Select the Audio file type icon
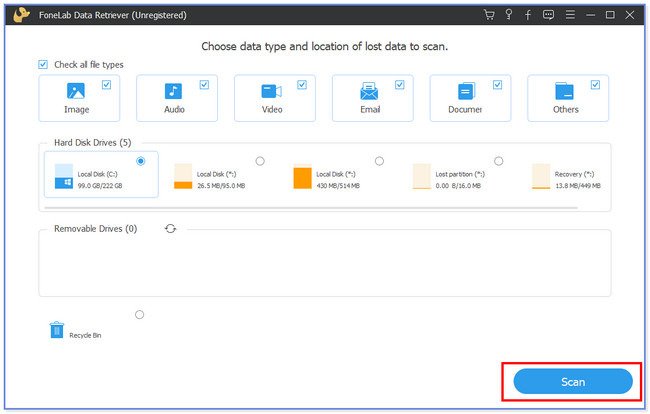 click(x=173, y=91)
